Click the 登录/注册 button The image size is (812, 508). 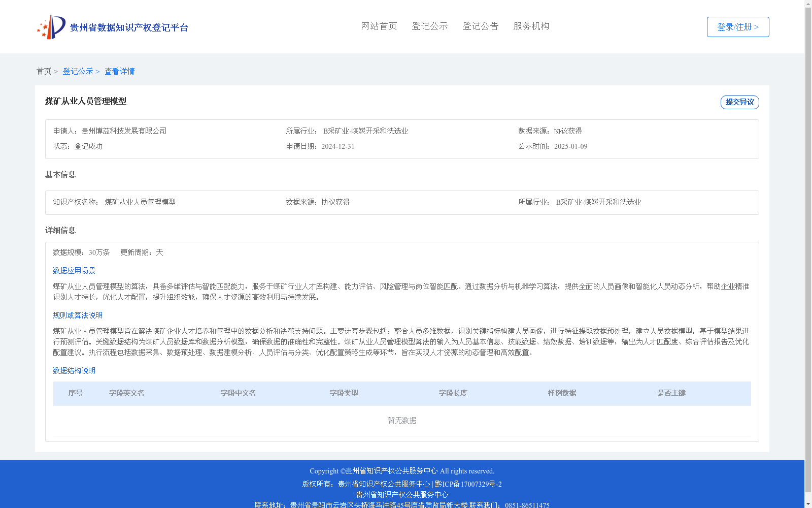[x=738, y=27]
